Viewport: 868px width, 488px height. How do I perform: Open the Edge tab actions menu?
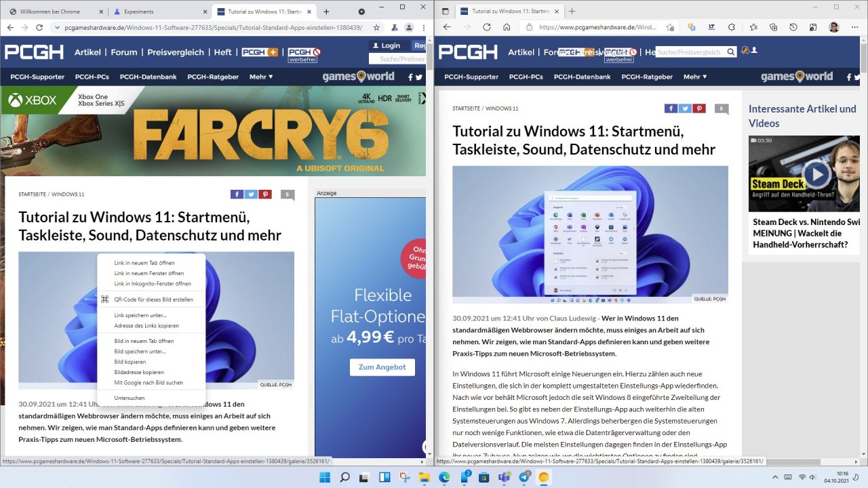(x=446, y=12)
